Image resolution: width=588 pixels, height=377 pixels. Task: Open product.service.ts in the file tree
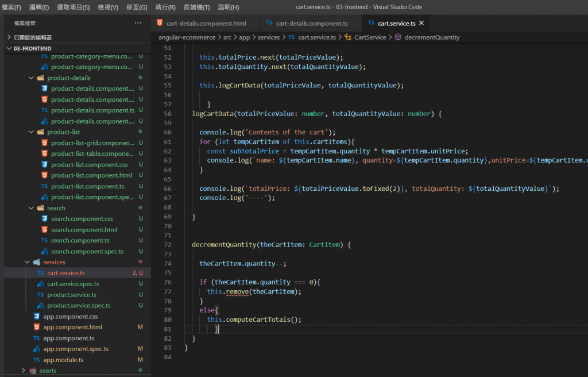pos(72,295)
